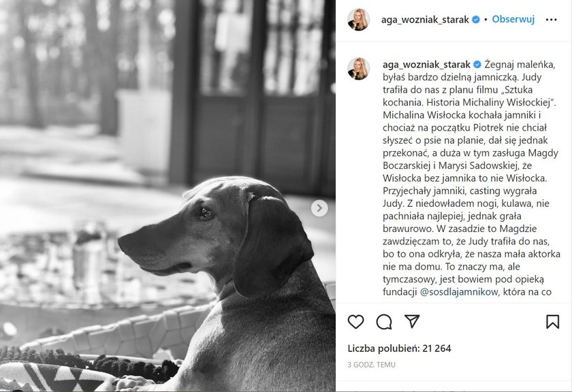Share post using paper plane icon

point(412,321)
